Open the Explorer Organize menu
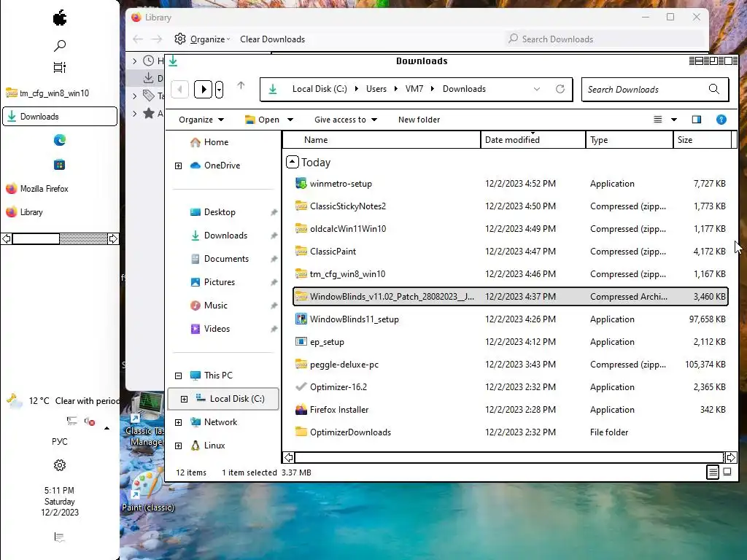 201,120
